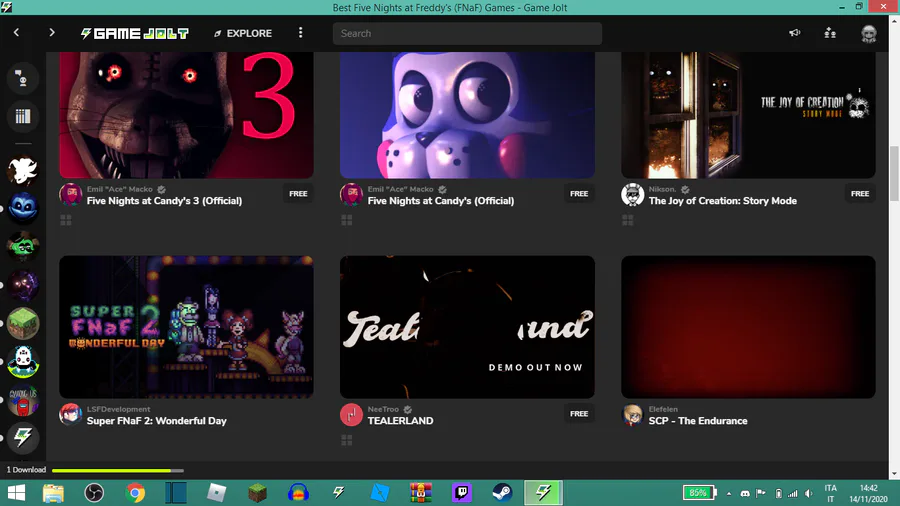Viewport: 900px width, 506px height.
Task: Go back with the left arrow
Action: (x=17, y=33)
